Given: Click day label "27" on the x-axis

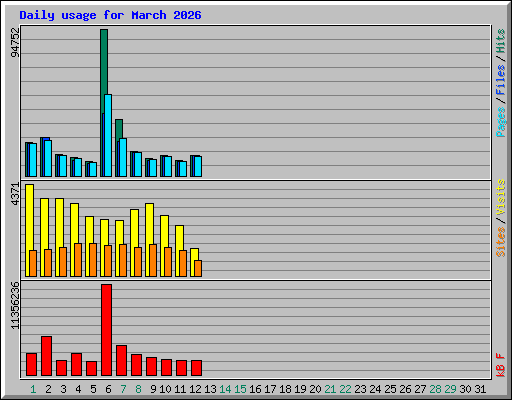Looking at the screenshot, I should pos(420,389).
